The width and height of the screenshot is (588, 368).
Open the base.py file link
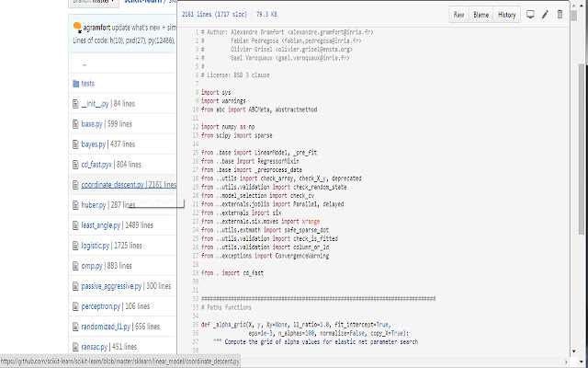pyautogui.click(x=92, y=124)
